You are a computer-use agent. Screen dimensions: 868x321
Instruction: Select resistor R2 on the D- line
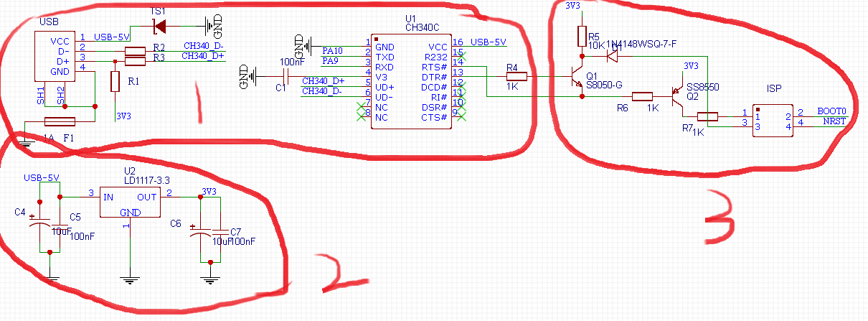click(x=135, y=51)
